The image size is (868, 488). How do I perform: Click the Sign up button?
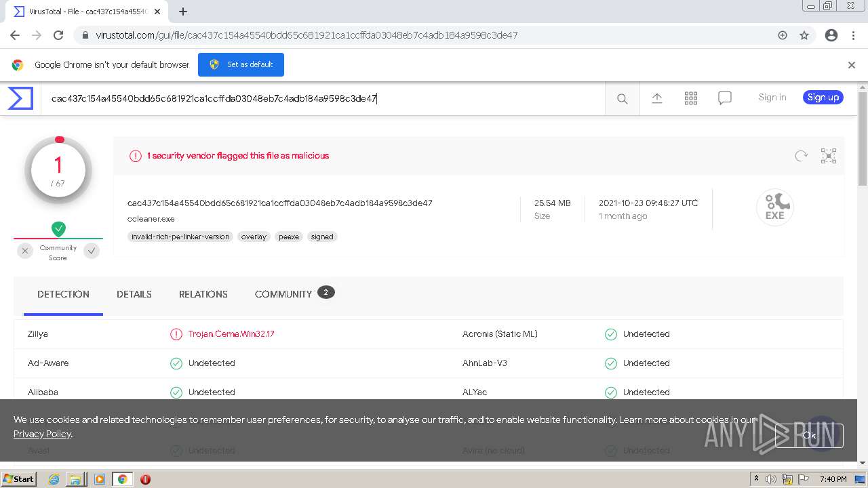[x=823, y=98]
